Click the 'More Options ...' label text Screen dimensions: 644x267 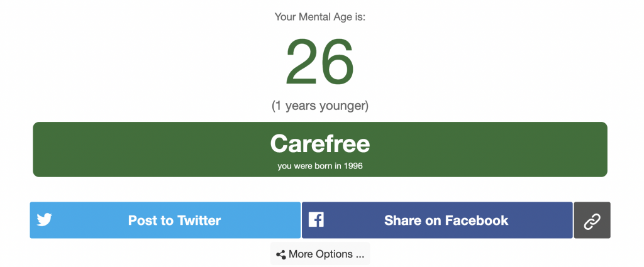coord(326,254)
